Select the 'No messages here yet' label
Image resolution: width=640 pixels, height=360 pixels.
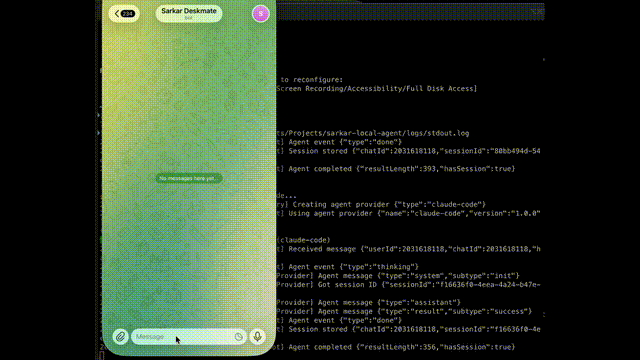(189, 178)
